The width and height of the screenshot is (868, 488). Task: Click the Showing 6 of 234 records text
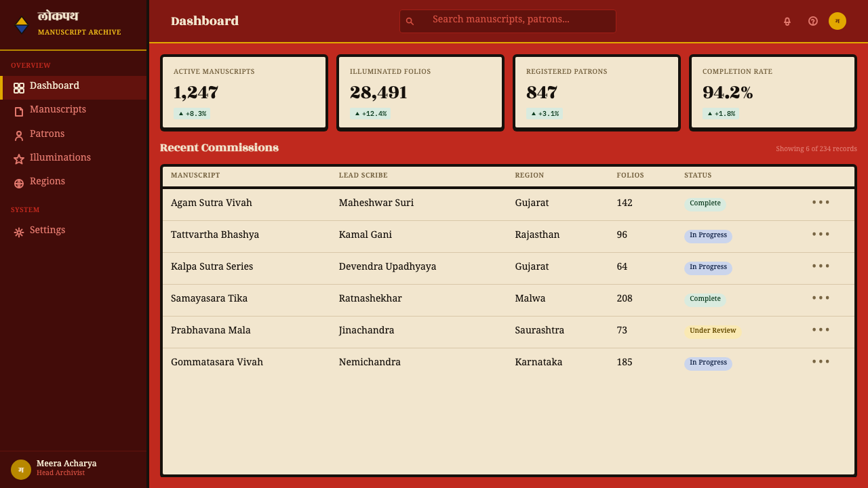816,149
